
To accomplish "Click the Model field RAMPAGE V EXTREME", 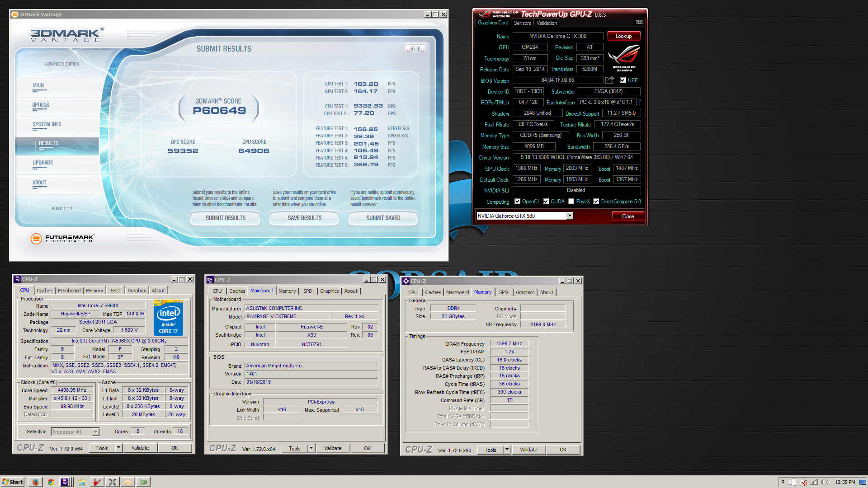I will [287, 317].
